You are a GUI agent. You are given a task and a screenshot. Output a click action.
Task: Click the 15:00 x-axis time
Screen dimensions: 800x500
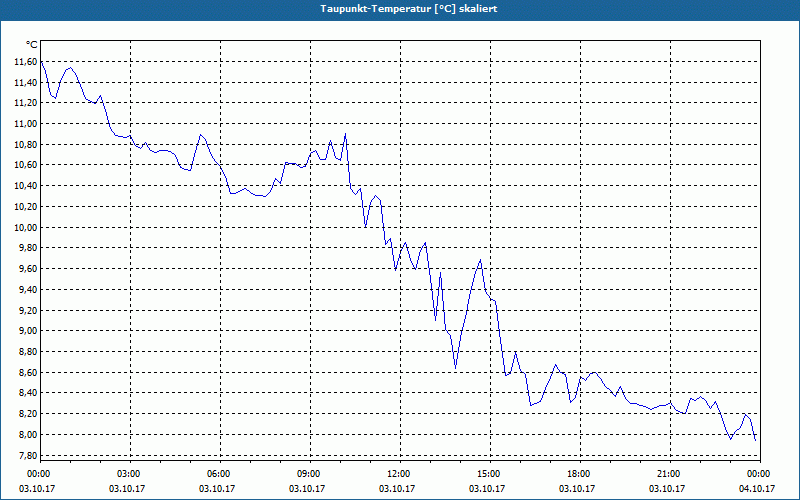(490, 474)
